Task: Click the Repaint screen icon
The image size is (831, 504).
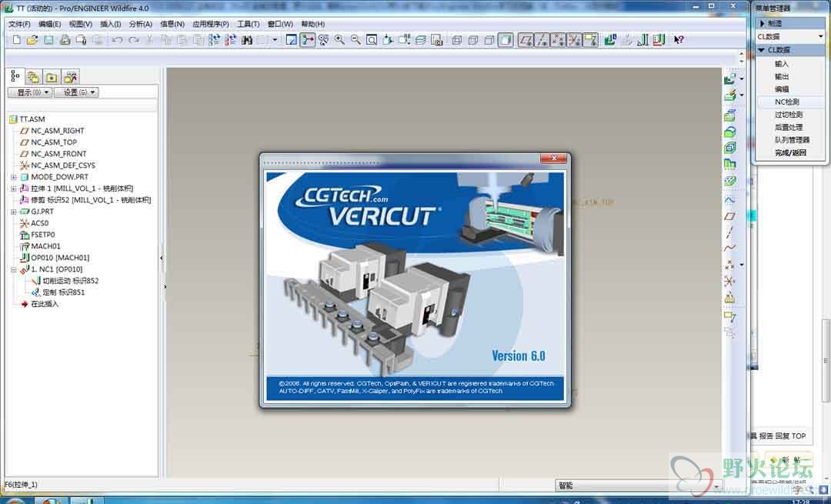Action: [x=291, y=40]
